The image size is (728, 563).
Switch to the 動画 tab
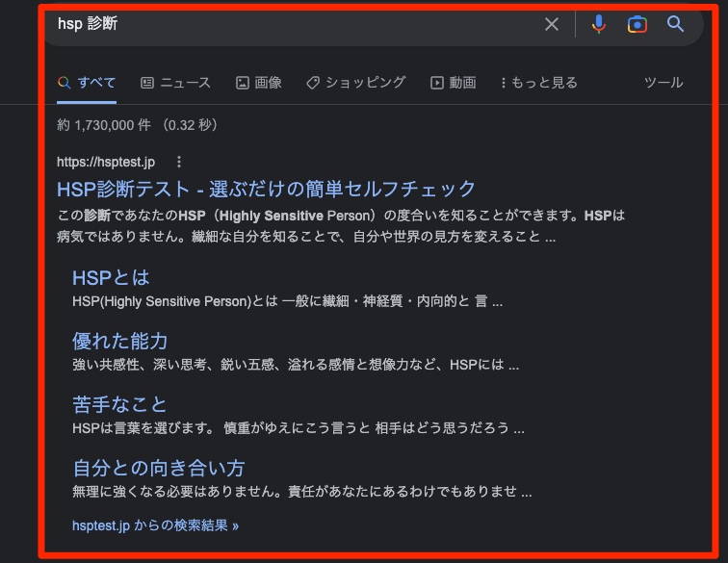454,83
